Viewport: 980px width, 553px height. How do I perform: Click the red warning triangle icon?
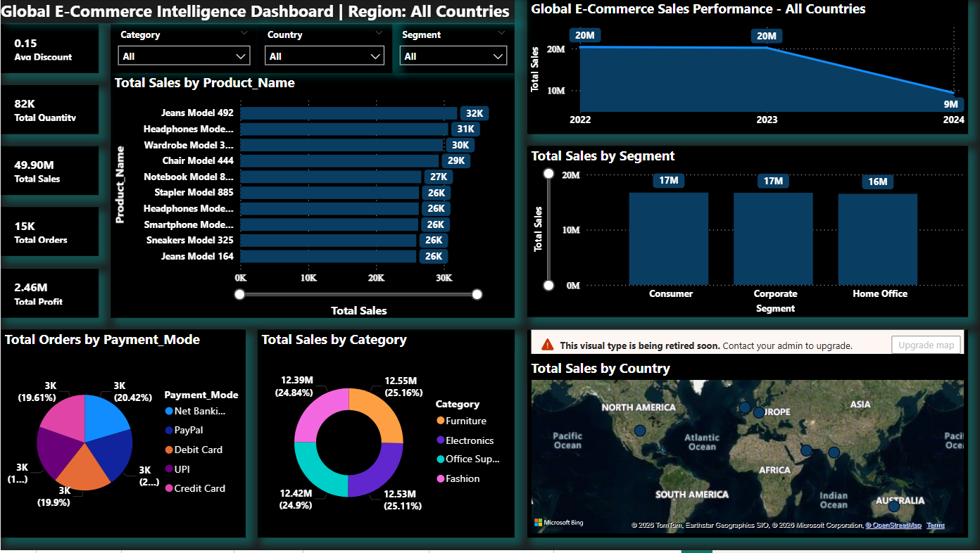547,345
